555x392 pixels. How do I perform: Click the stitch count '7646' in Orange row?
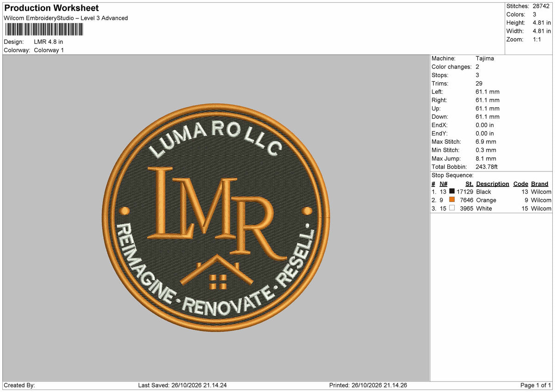pyautogui.click(x=467, y=200)
